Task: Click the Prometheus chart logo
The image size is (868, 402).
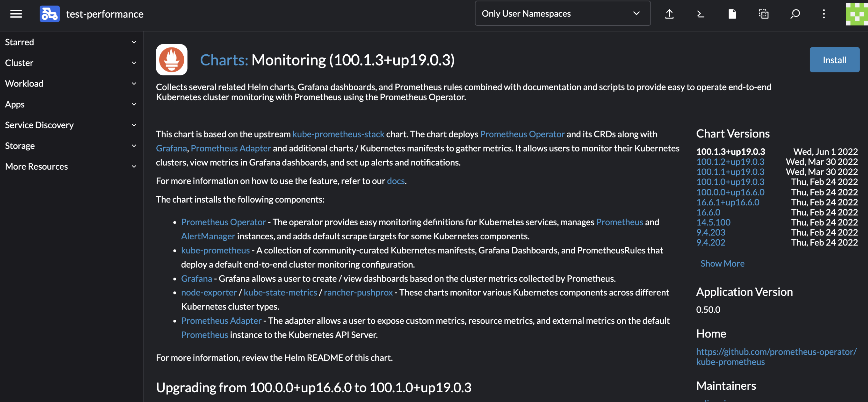Action: click(x=171, y=60)
